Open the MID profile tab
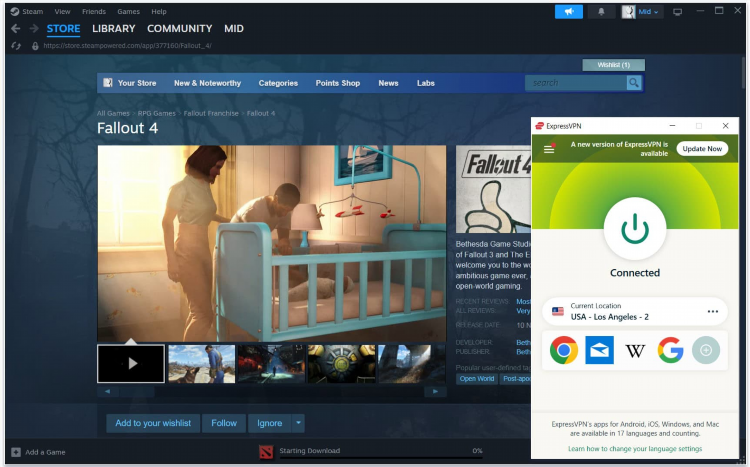Viewport: 750px width, 467px height. pos(234,29)
